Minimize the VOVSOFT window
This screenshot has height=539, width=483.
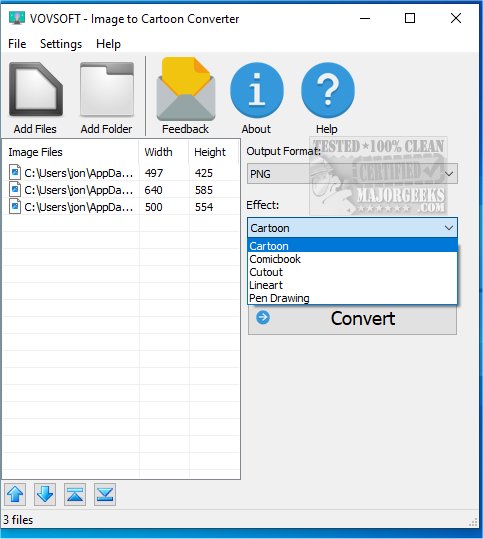(365, 18)
